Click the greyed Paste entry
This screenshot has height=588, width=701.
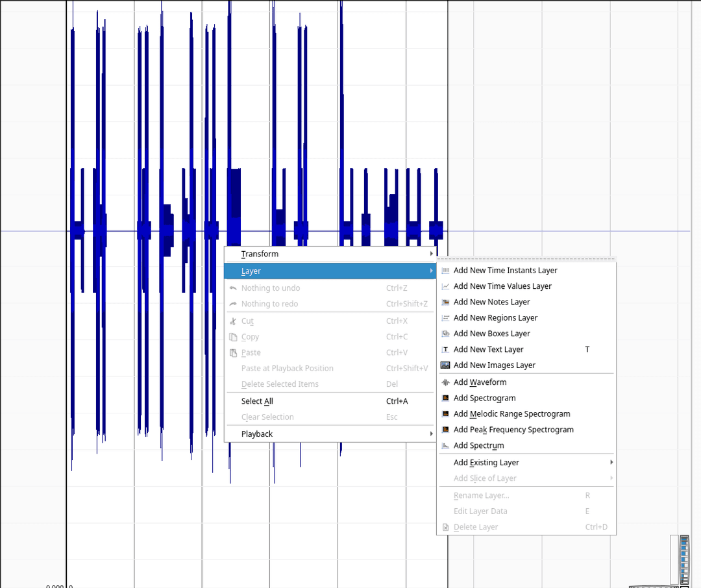pyautogui.click(x=330, y=353)
